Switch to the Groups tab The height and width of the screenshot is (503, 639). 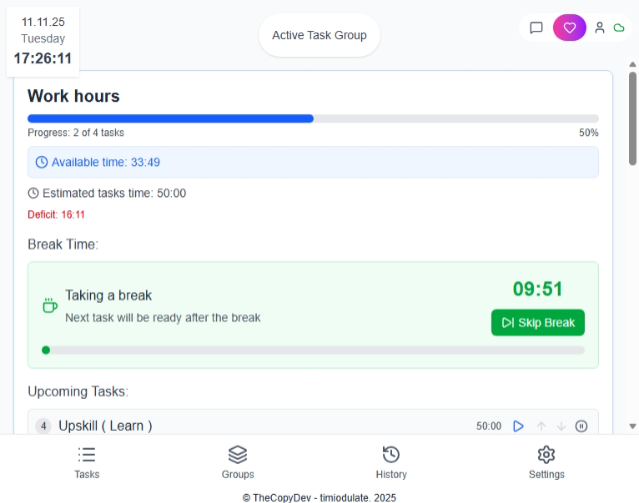click(x=238, y=463)
